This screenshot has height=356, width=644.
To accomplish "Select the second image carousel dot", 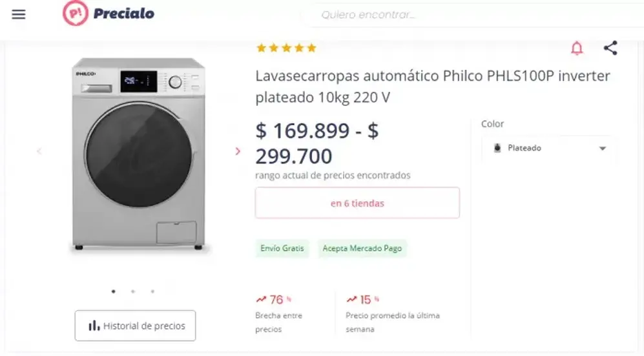I will 133,291.
